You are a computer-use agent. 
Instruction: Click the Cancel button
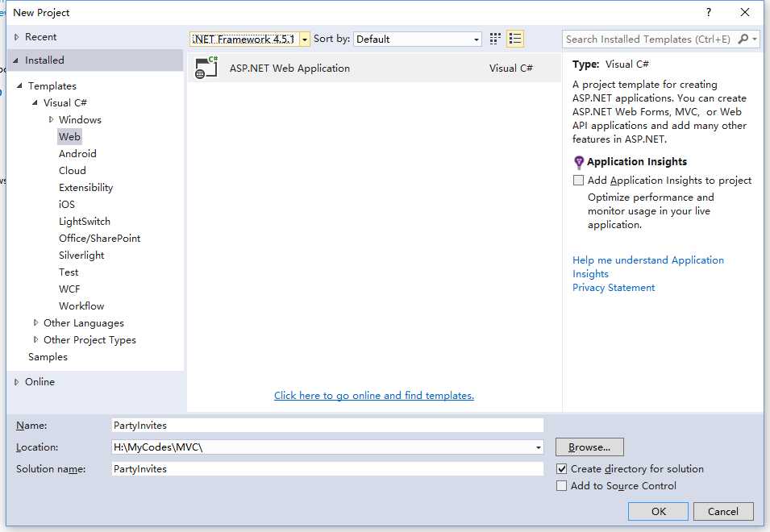coord(723,511)
